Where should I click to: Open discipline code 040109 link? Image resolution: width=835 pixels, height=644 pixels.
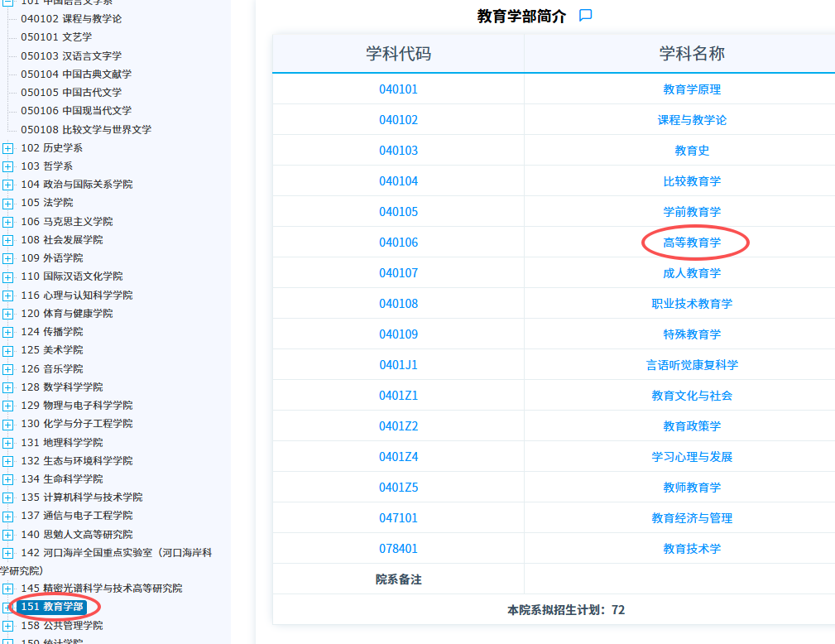(398, 334)
